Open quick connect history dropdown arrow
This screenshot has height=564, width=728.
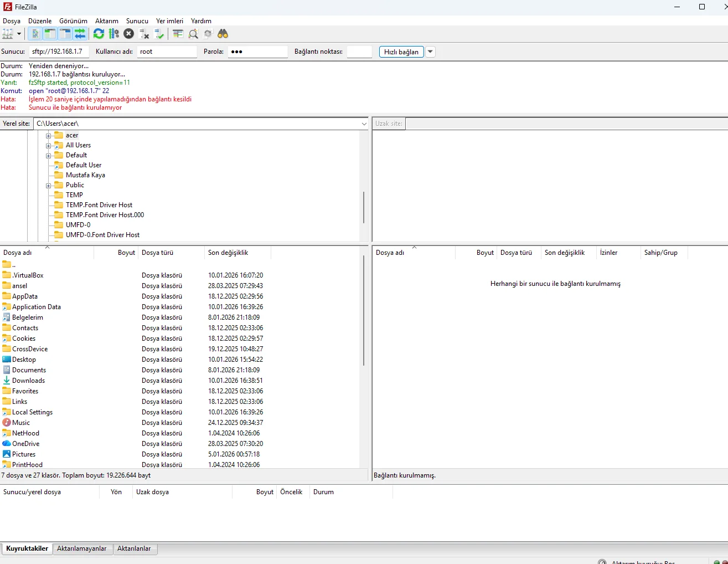431,52
